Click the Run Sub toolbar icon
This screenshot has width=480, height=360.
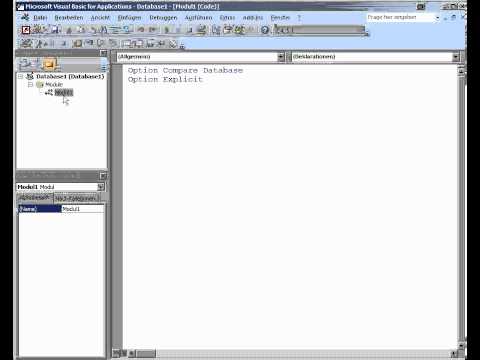pyautogui.click(x=167, y=30)
